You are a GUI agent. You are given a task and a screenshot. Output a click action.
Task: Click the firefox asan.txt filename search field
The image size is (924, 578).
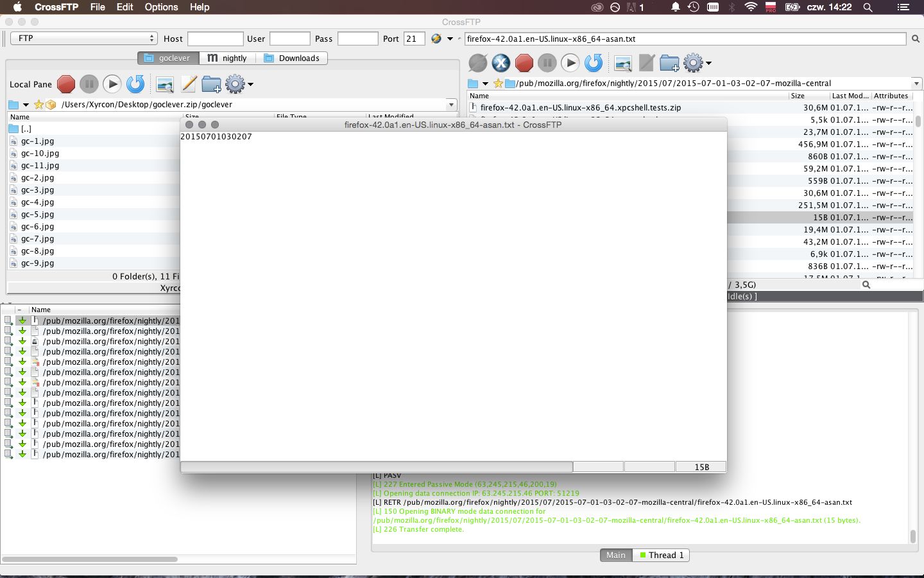coord(685,39)
